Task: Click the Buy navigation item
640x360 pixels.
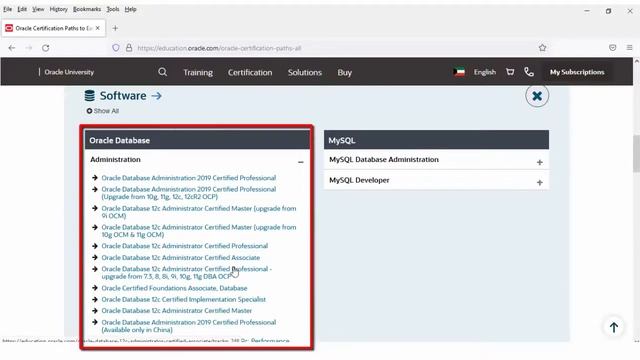Action: pos(344,72)
